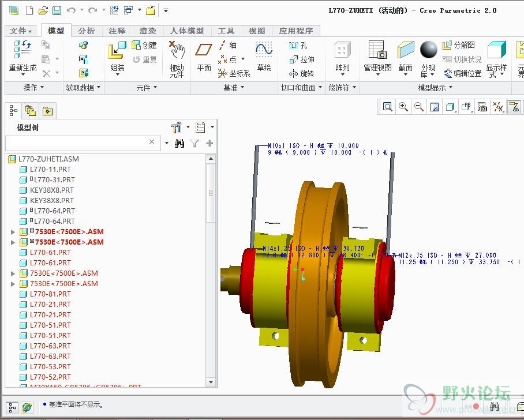524x420 pixels.
Task: Open the Model Display (模型显示) dropdown
Action: pos(436,88)
